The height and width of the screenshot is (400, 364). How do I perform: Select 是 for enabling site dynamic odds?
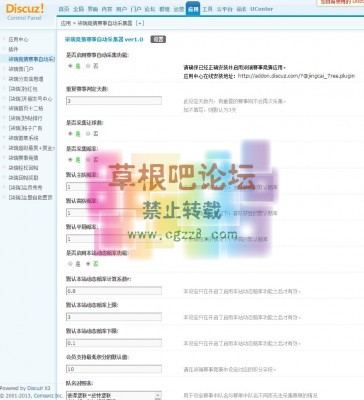[70, 264]
